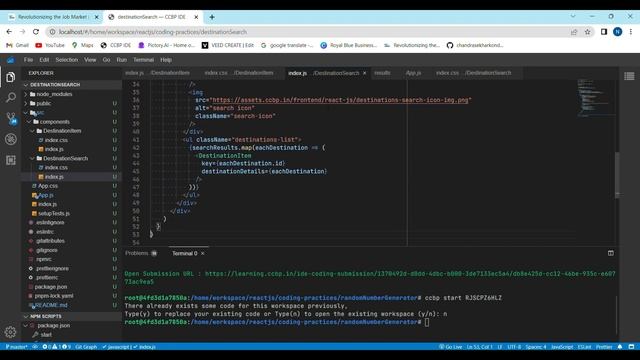The image size is (640, 360).
Task: Toggle the right sidebar panel icon
Action: click(629, 76)
